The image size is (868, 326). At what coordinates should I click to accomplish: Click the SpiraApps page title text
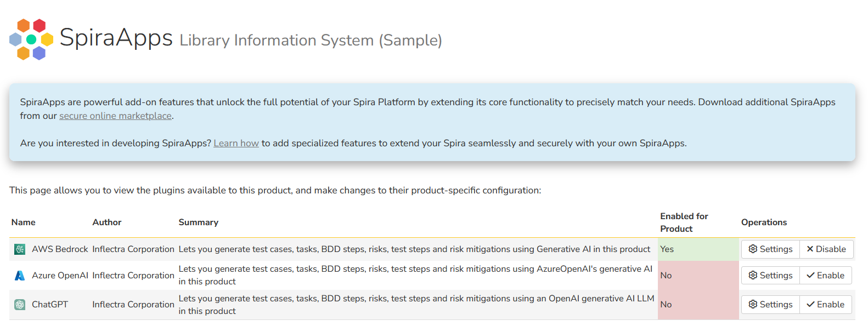point(116,38)
